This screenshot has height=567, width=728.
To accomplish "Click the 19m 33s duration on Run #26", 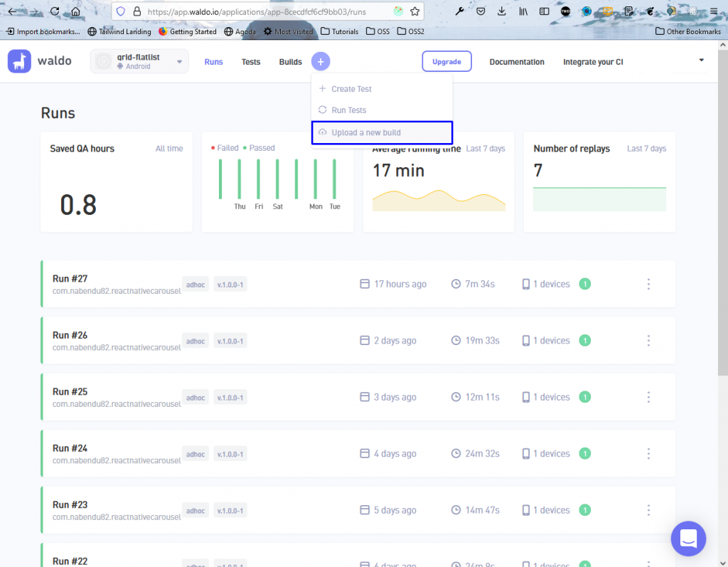I will (x=483, y=341).
